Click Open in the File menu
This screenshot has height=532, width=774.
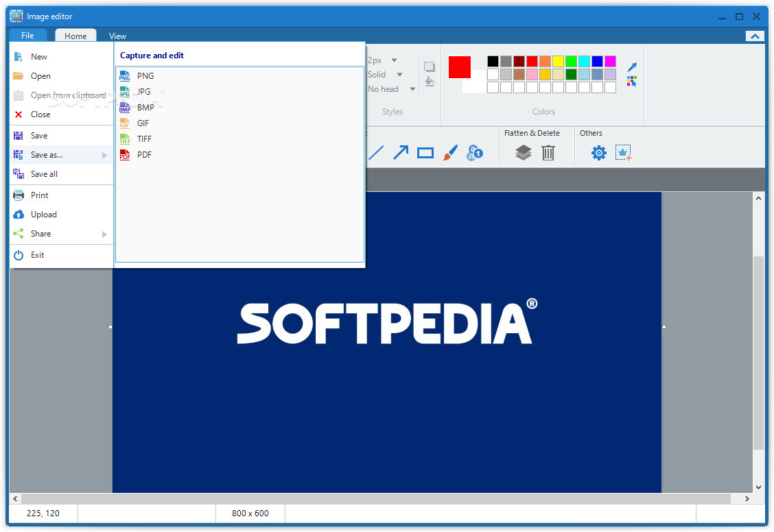[61, 76]
